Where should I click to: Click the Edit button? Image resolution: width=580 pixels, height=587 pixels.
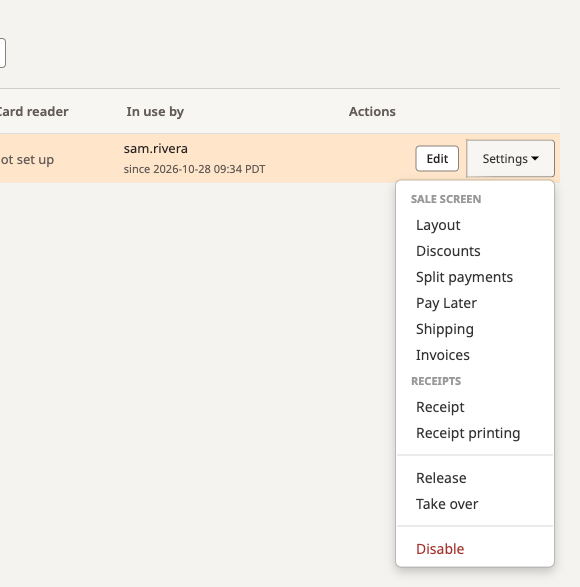pos(437,159)
